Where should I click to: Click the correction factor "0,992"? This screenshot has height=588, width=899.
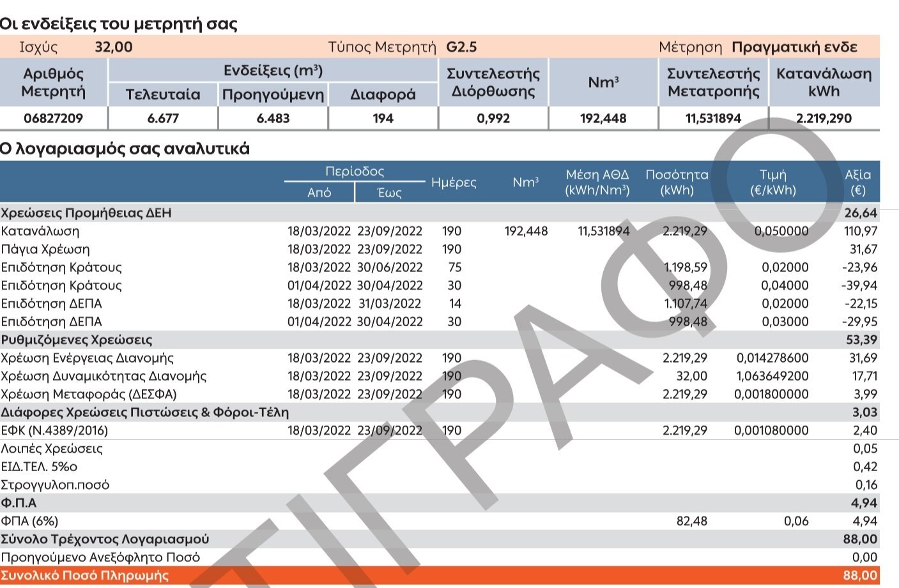[493, 118]
